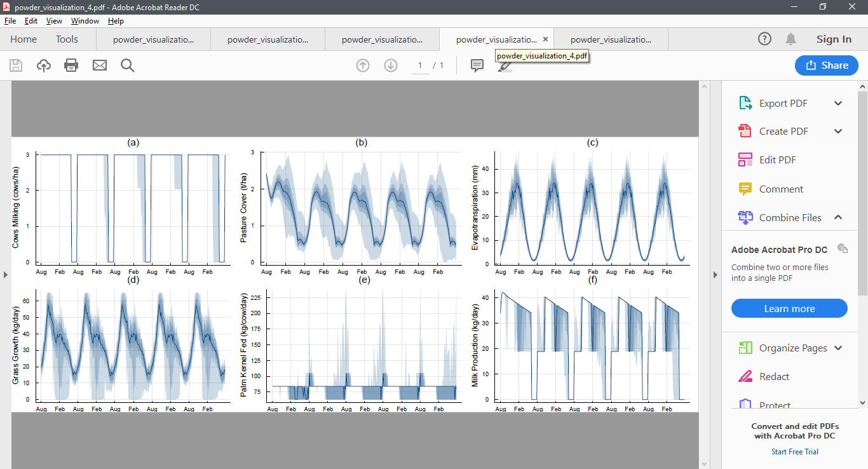Click the Learn more button
Image resolution: width=868 pixels, height=469 pixels.
[789, 308]
